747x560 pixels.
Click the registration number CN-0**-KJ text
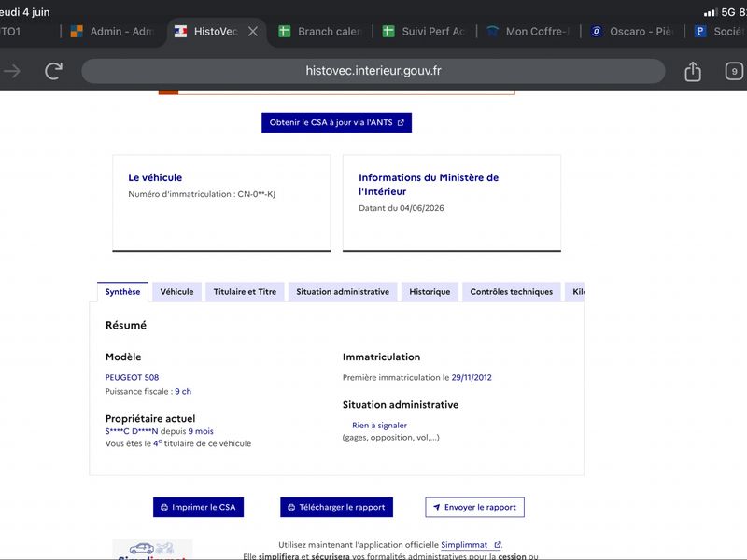tap(256, 194)
